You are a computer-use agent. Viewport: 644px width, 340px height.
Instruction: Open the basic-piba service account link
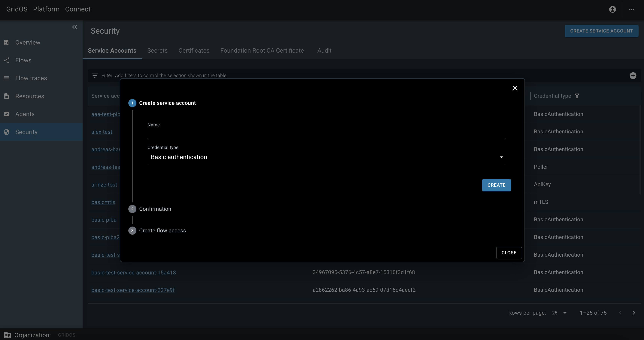click(104, 220)
